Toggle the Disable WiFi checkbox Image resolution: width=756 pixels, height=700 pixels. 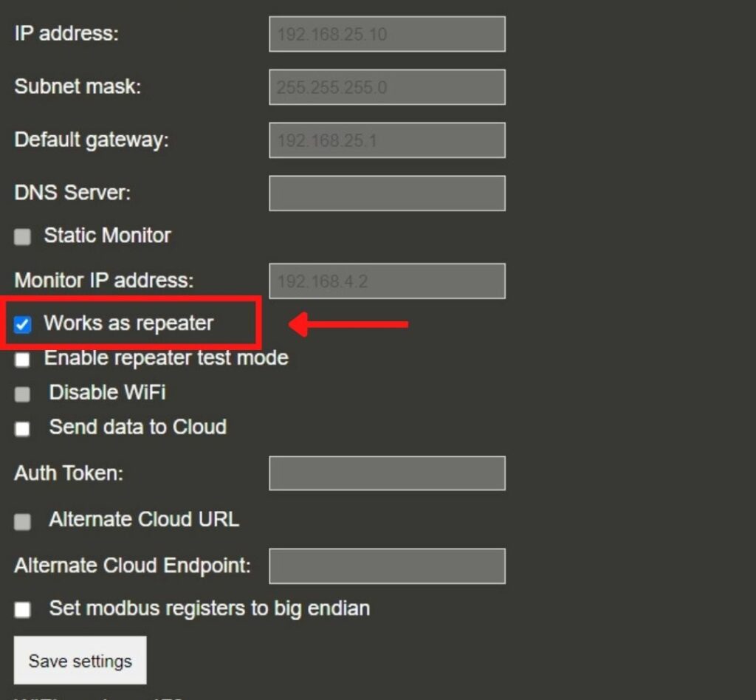tap(21, 394)
